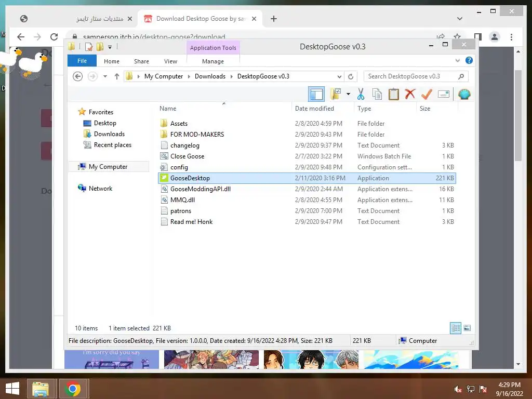Open the Customize Quick Access Toolbar dropdown
Viewport: 532px width, 399px height.
point(110,47)
